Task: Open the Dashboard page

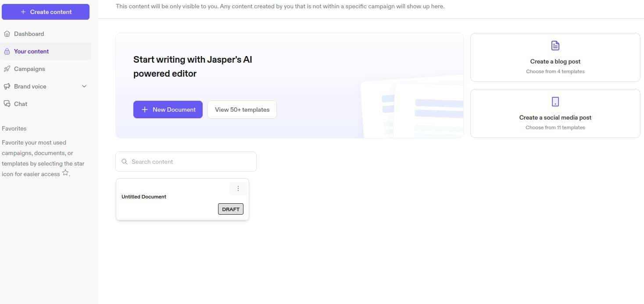Action: click(x=46, y=34)
